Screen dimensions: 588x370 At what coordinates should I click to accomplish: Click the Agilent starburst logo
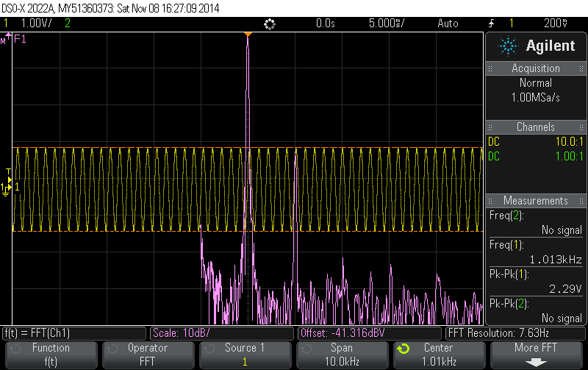(508, 46)
